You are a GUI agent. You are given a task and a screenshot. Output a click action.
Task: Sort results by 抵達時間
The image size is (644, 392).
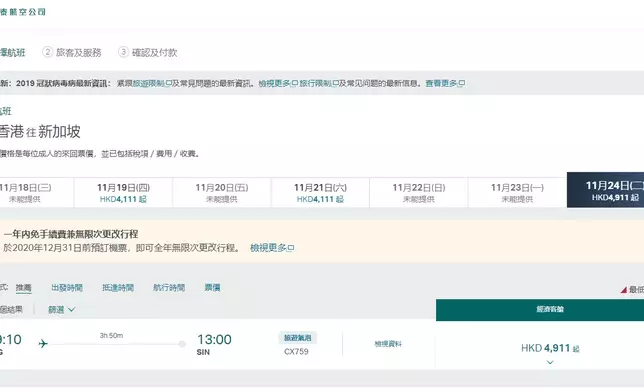pyautogui.click(x=118, y=288)
